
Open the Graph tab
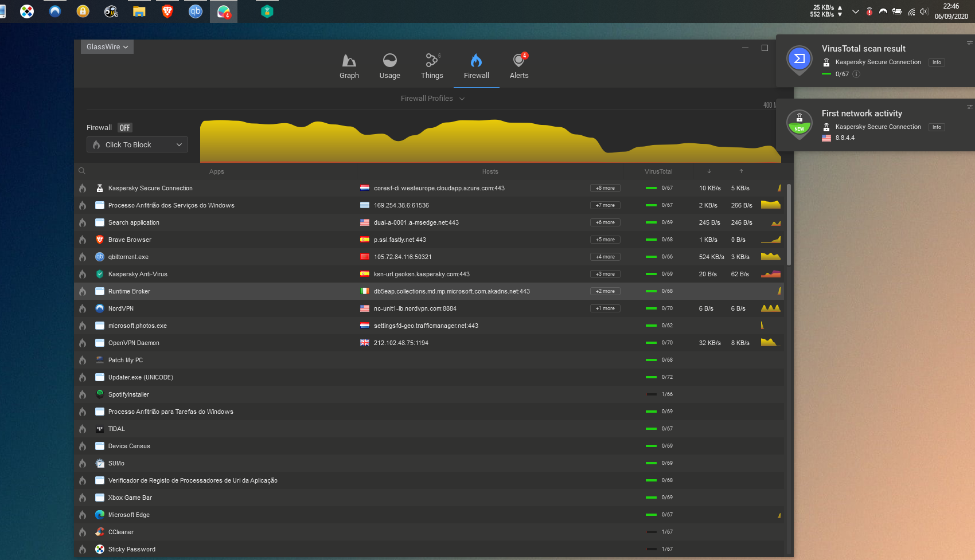(349, 66)
